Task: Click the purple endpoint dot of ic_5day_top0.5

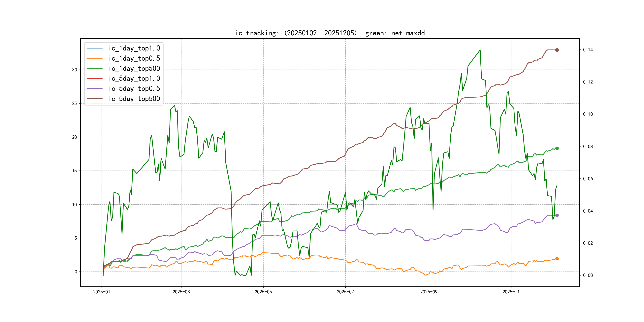Action: pos(557,215)
